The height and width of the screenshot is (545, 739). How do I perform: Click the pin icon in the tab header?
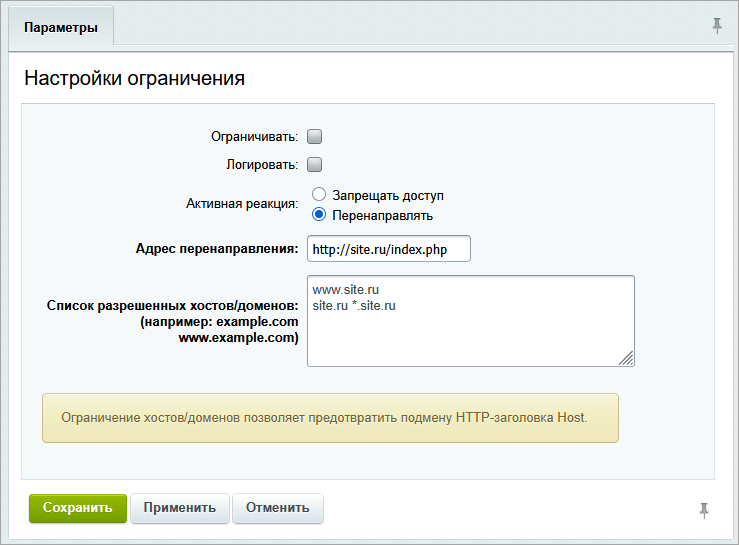(x=717, y=25)
